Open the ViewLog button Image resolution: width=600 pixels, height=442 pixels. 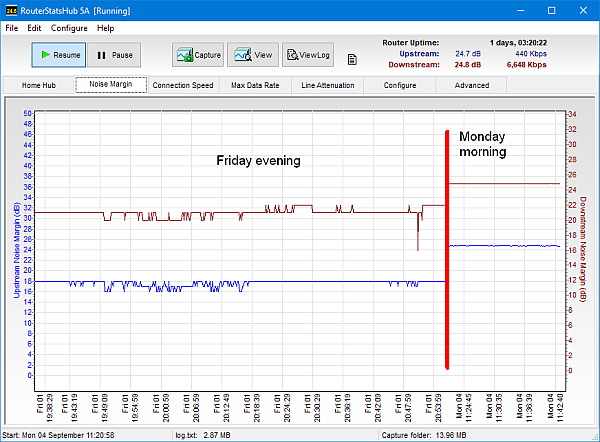coord(307,55)
